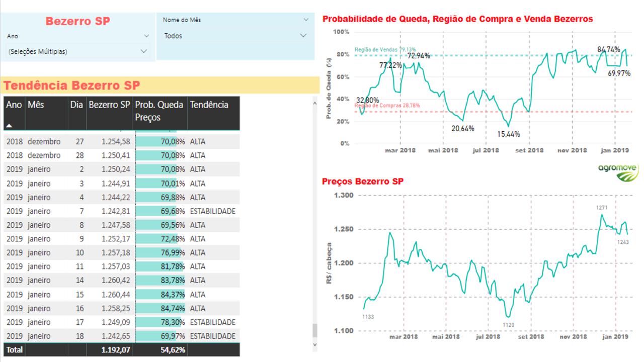Viewport: 644px width, 362px height.
Task: Select the 78,30% probability bar cell
Action: click(x=160, y=322)
